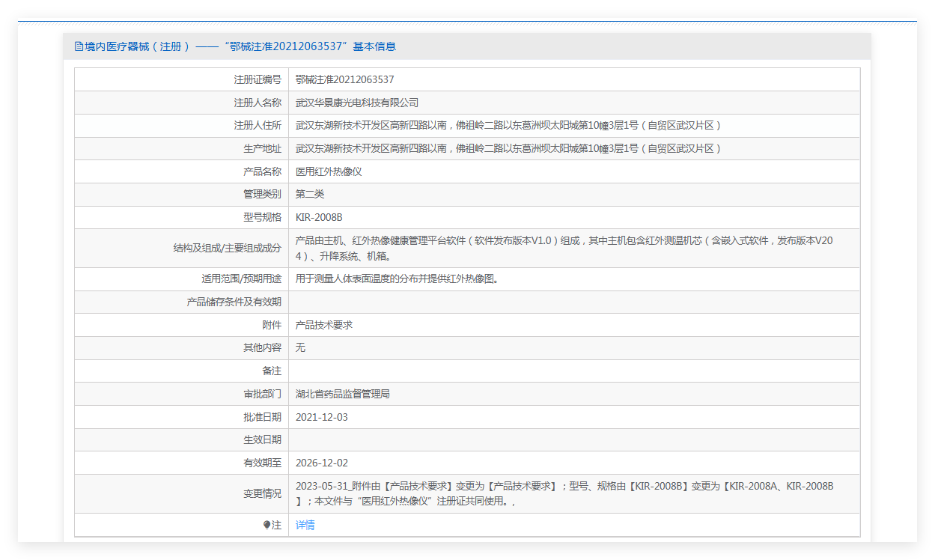
Task: Click the expiry date 2026-12-02
Action: click(322, 463)
